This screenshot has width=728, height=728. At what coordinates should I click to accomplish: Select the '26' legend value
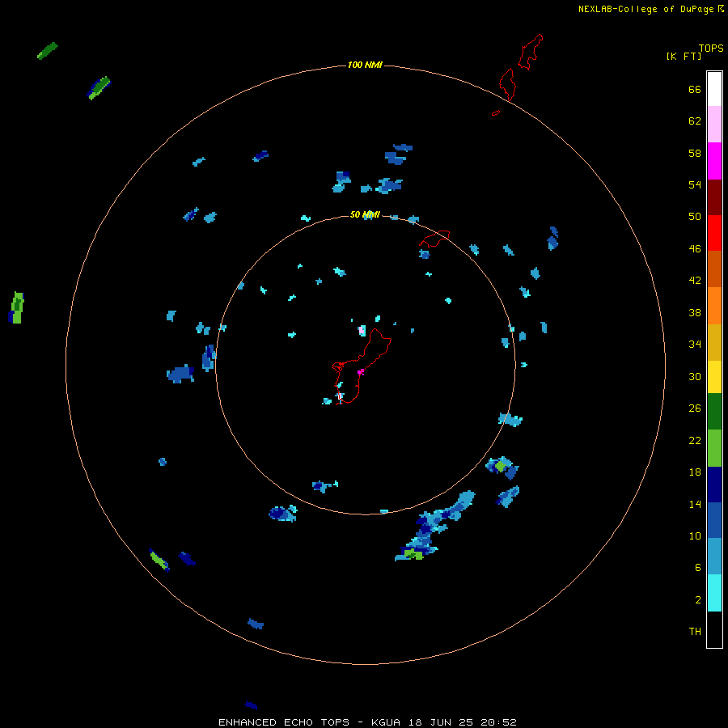(695, 408)
